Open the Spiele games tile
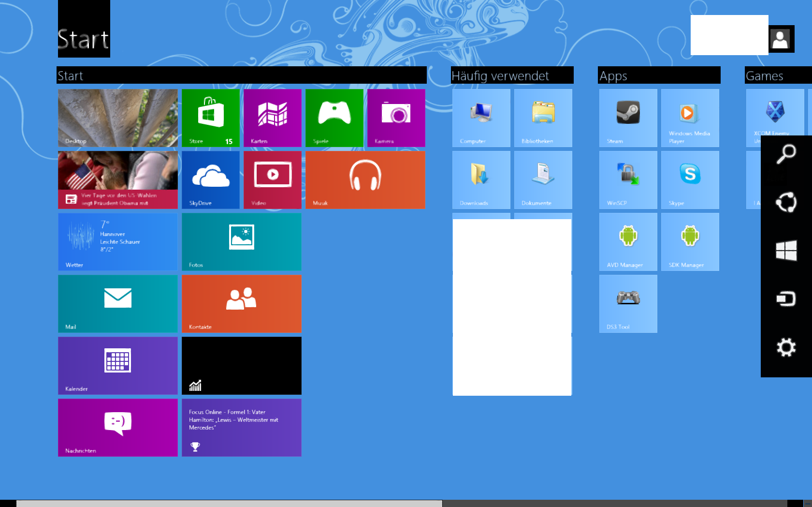The height and width of the screenshot is (507, 812). pos(334,118)
